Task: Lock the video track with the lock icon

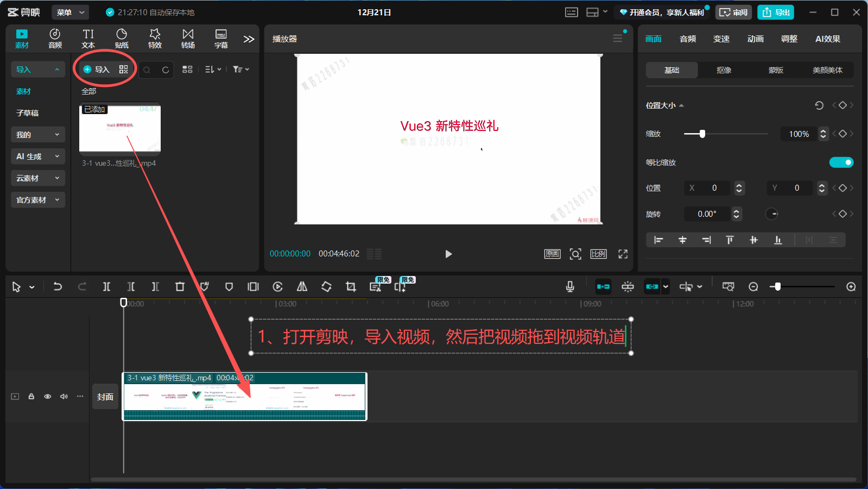Action: coord(31,397)
